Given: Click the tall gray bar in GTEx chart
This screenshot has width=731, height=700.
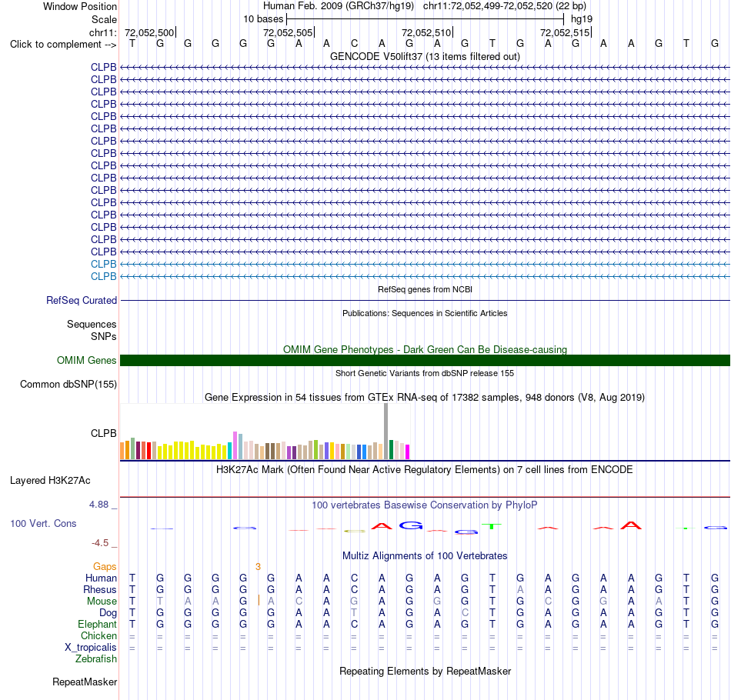Looking at the screenshot, I should (386, 432).
